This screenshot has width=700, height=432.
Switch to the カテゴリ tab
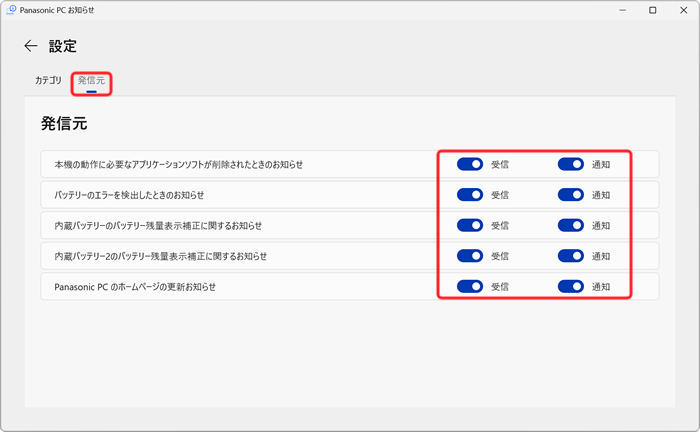click(48, 80)
